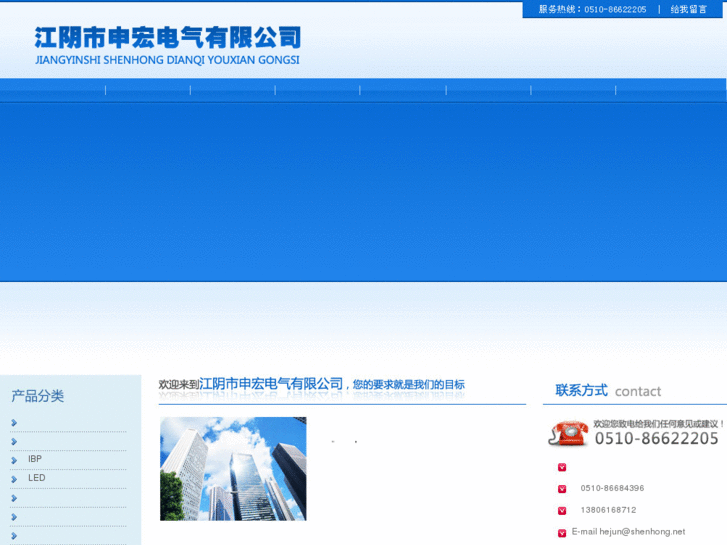Click the 江阴市申宏电气有限公司 logo
This screenshot has width=727, height=545.
click(x=167, y=45)
